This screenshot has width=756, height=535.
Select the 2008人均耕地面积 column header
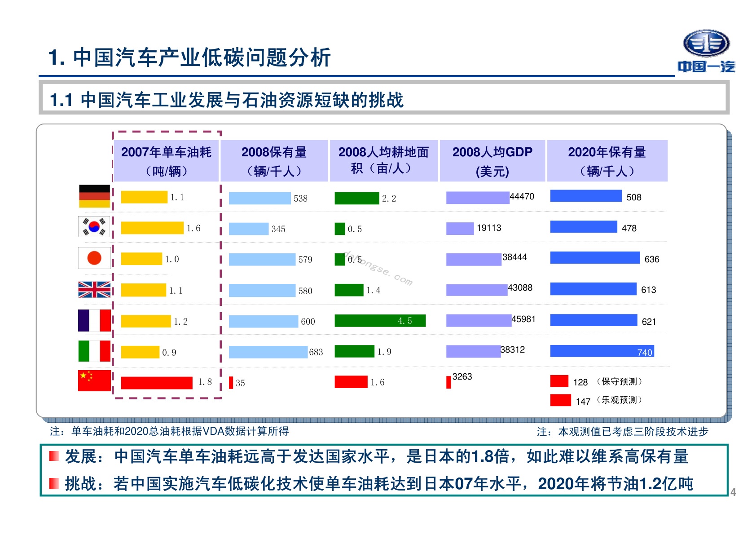[384, 161]
